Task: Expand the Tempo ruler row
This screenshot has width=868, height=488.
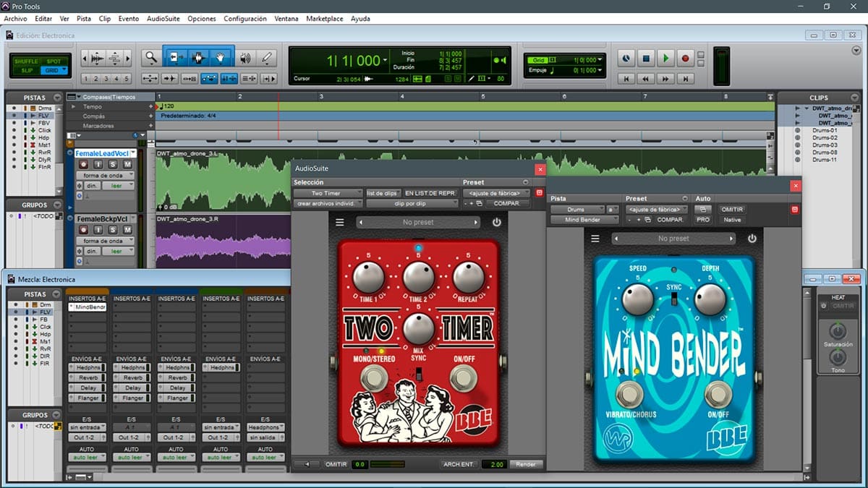Action: pos(73,106)
